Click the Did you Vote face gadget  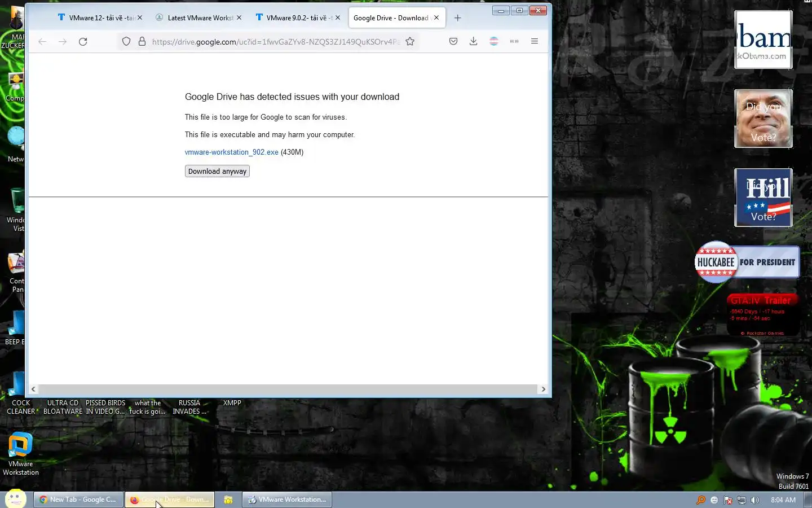pyautogui.click(x=763, y=119)
